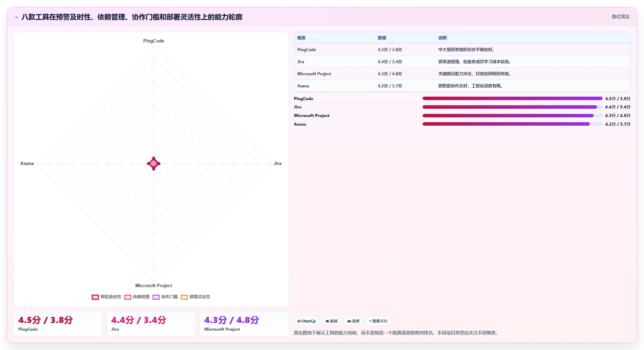Toggle the 部署灵活性 legend swatch
644x350 pixels.
[184, 297]
